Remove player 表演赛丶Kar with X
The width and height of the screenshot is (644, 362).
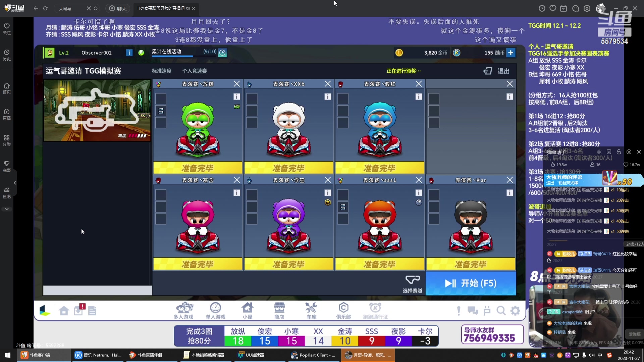[509, 180]
